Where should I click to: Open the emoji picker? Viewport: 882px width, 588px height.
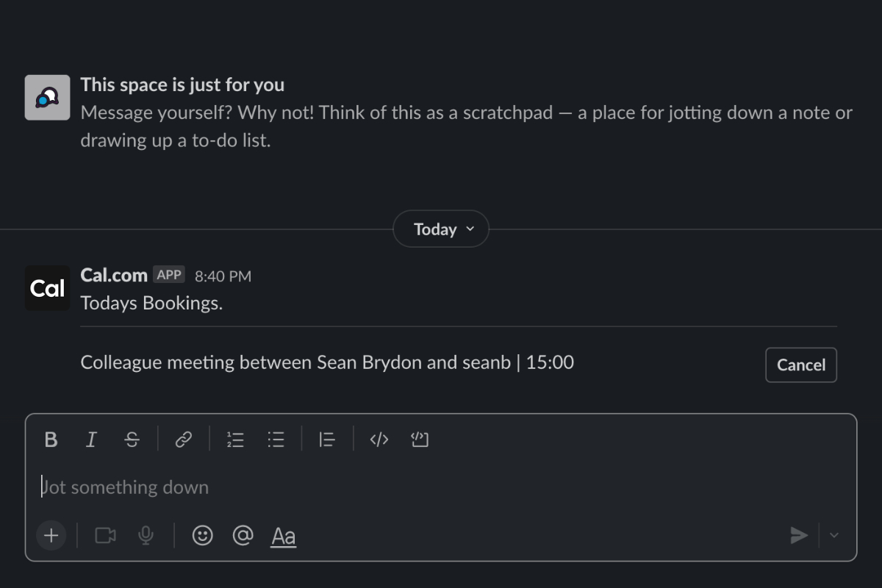tap(202, 535)
